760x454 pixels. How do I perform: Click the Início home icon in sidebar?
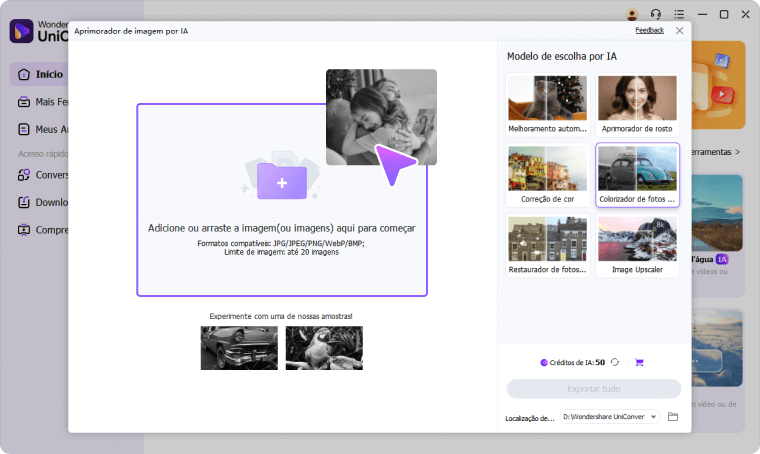point(24,74)
